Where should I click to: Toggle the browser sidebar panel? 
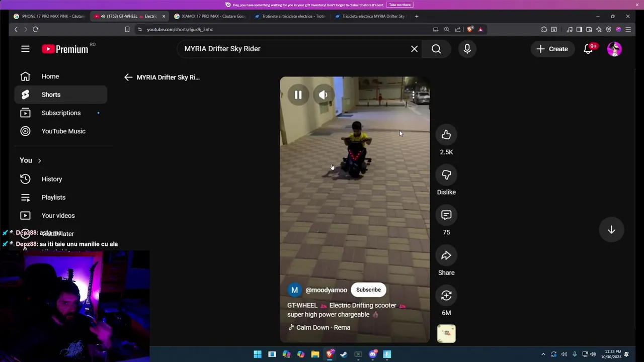tap(579, 29)
